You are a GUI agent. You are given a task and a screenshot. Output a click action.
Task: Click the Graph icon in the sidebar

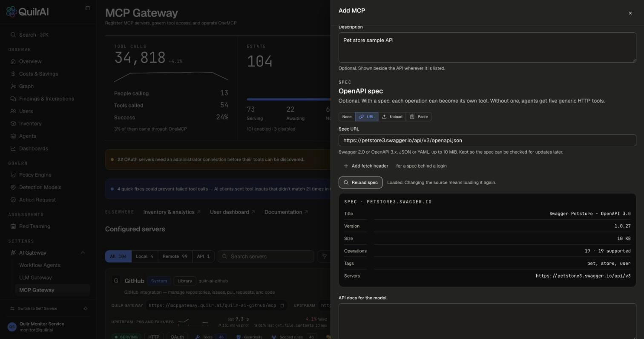coord(13,86)
